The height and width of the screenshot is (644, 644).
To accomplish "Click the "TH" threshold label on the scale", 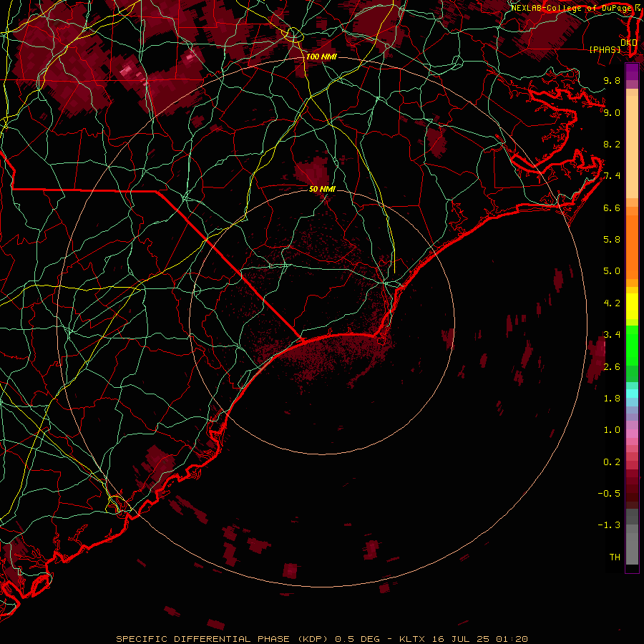I will pyautogui.click(x=615, y=557).
